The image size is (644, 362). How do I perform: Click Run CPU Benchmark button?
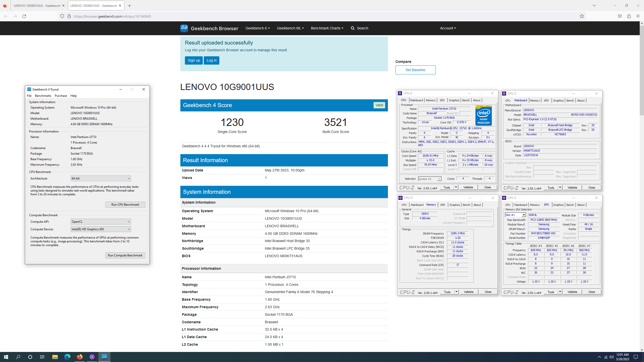coord(125,205)
